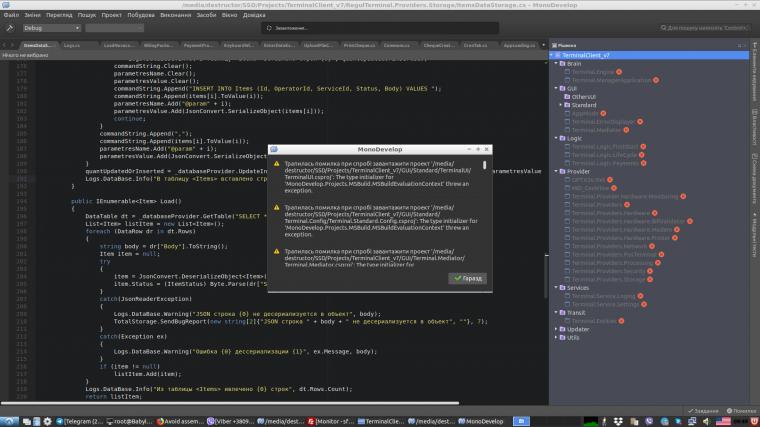The height and width of the screenshot is (427, 760).
Task: Switch to the Logs.cs editor tab
Action: point(79,46)
